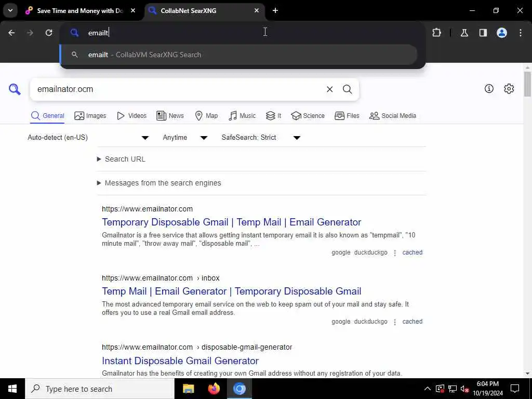Open more options dots on inbox result
This screenshot has width=532, height=399.
[395, 322]
